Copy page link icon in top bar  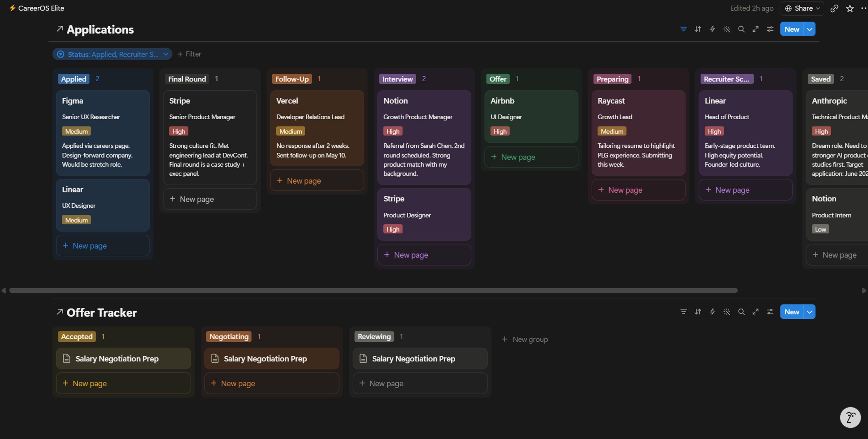[x=834, y=8]
